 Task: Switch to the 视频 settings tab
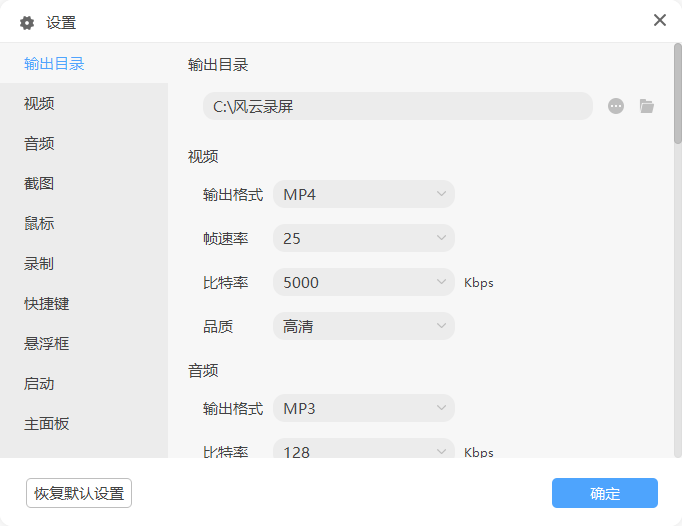click(40, 103)
